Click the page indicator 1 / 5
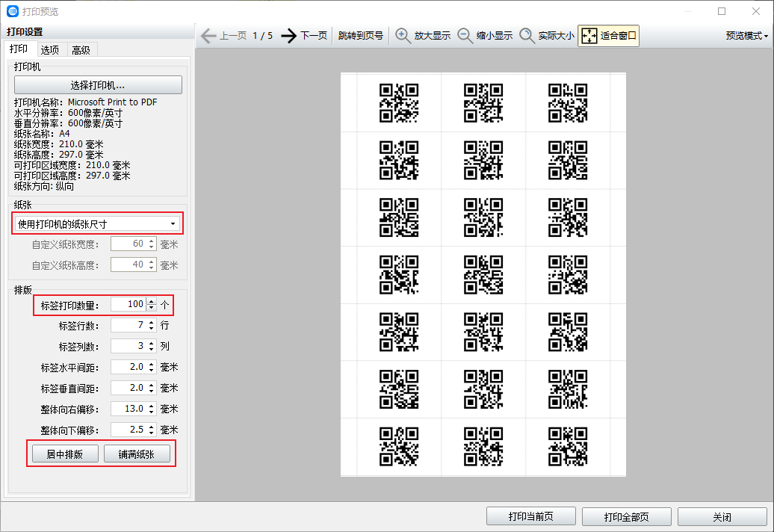Screen dimensions: 774x532 point(263,36)
